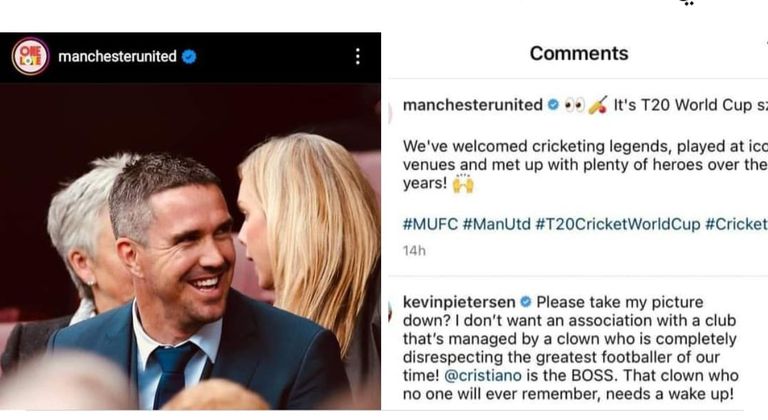Click the 14h timestamp under caption

tap(414, 250)
